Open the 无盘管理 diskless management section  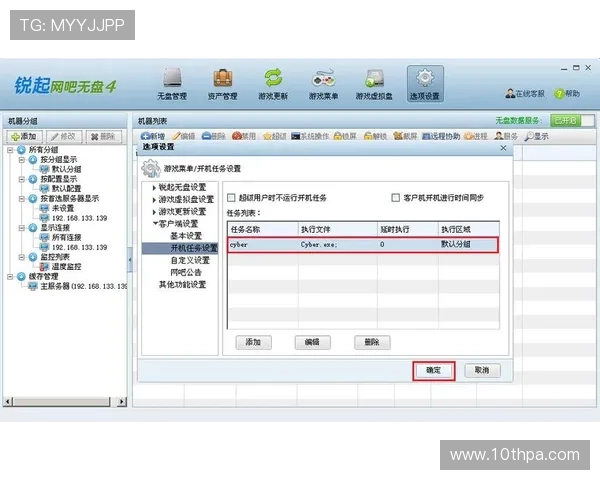click(x=172, y=84)
